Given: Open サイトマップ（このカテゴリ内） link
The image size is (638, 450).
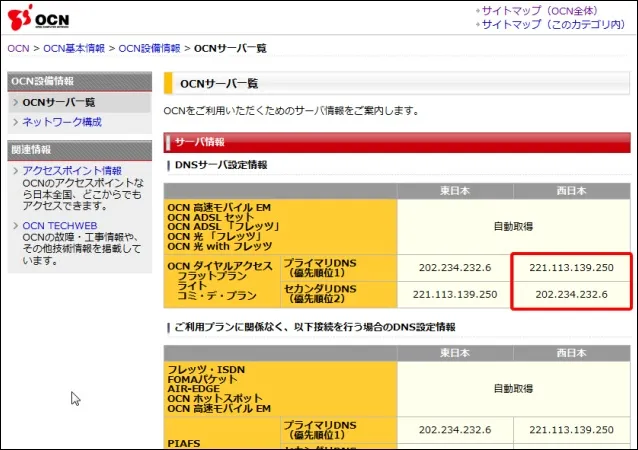Looking at the screenshot, I should [x=553, y=24].
